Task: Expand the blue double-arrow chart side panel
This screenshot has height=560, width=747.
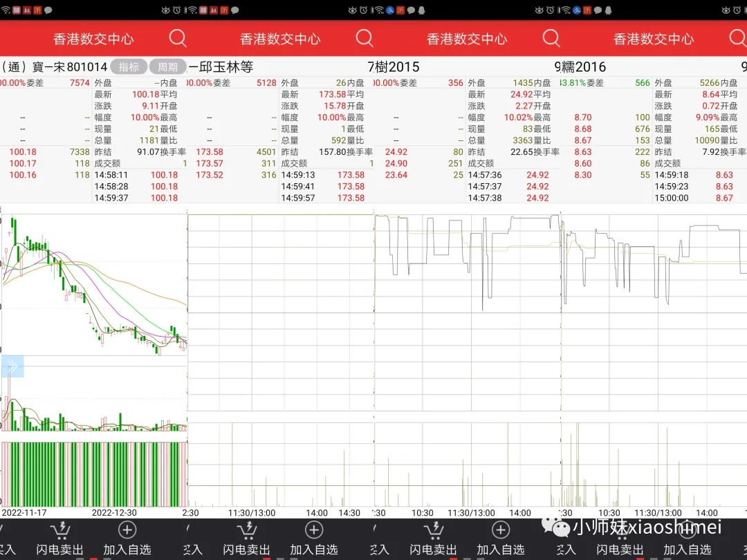Action: point(12,366)
